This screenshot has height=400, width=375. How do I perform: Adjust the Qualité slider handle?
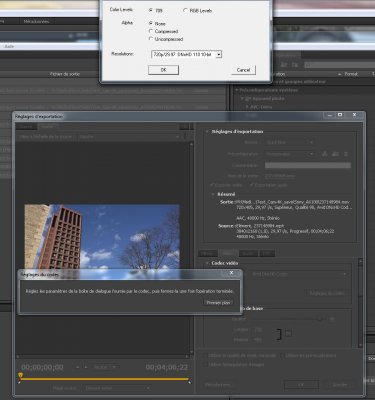pyautogui.click(x=320, y=319)
